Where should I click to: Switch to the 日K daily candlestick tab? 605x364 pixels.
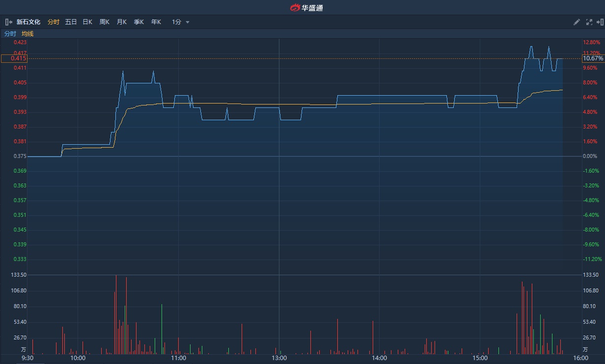(87, 22)
